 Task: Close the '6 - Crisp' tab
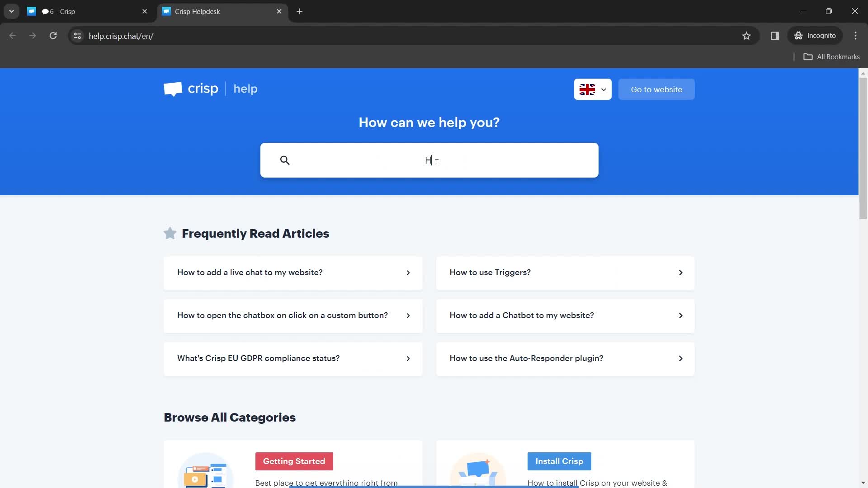coord(145,11)
